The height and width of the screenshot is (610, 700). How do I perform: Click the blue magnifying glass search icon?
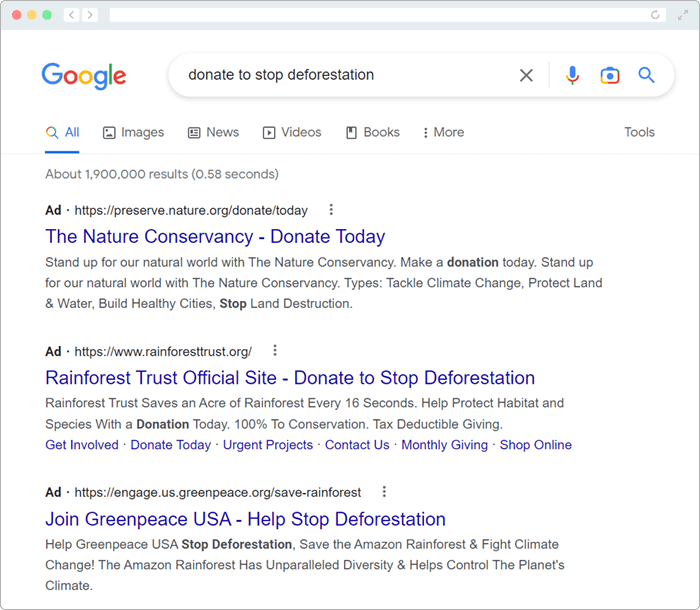pyautogui.click(x=646, y=75)
